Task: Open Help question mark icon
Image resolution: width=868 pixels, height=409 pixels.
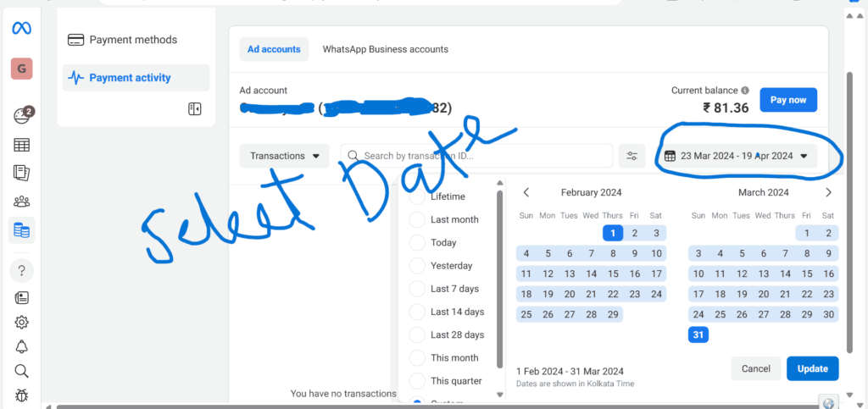Action: coord(22,271)
